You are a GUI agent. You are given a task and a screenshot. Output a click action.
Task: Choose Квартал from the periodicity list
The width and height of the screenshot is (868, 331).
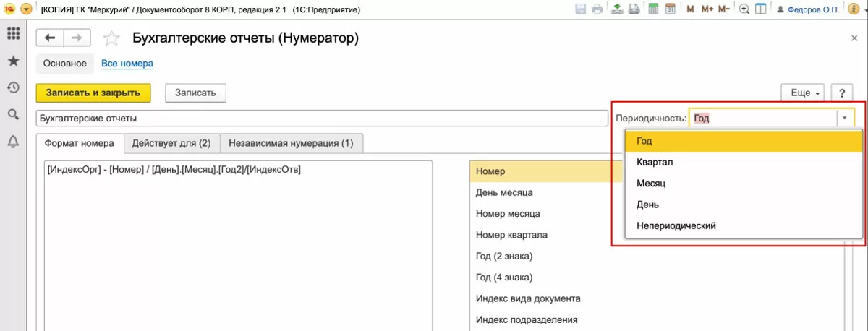(x=655, y=163)
